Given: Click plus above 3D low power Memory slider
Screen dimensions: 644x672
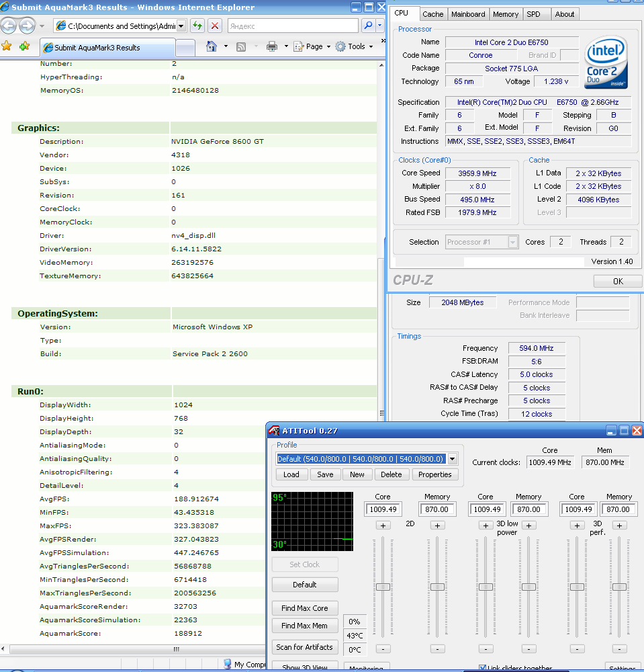Looking at the screenshot, I should [528, 526].
